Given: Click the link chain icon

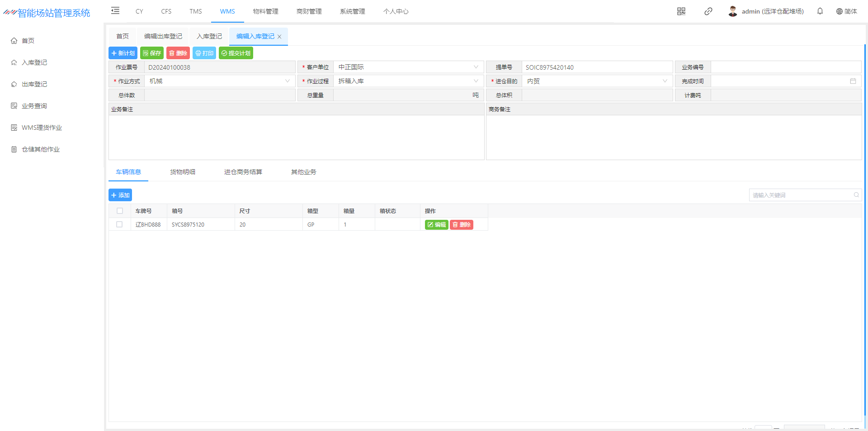Looking at the screenshot, I should (x=708, y=11).
